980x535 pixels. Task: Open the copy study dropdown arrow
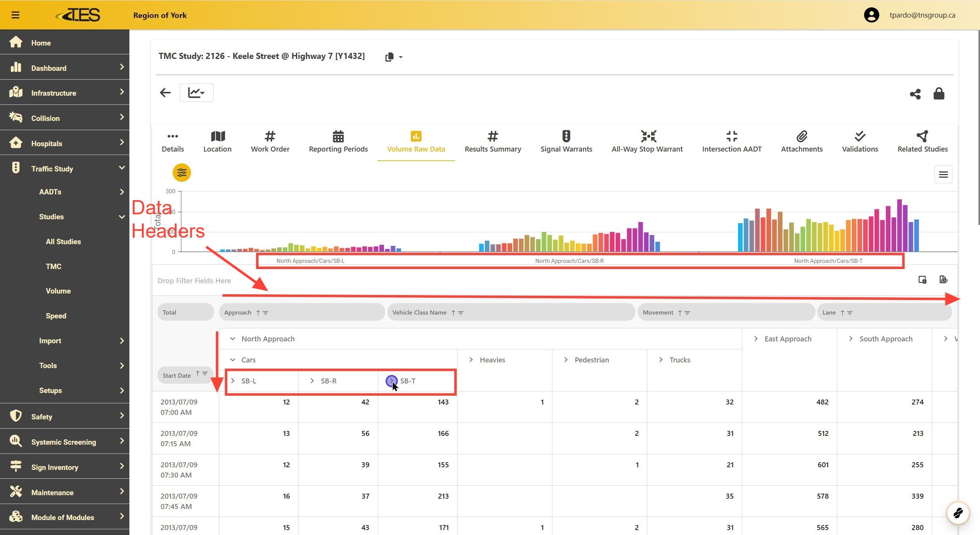point(400,57)
